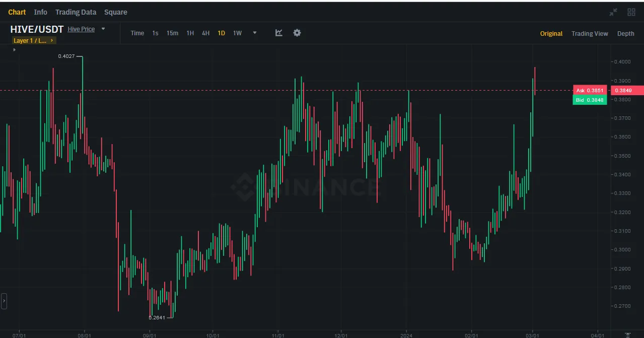Click the 2024 date axis label
Screen dimensions: 644x338
point(407,335)
